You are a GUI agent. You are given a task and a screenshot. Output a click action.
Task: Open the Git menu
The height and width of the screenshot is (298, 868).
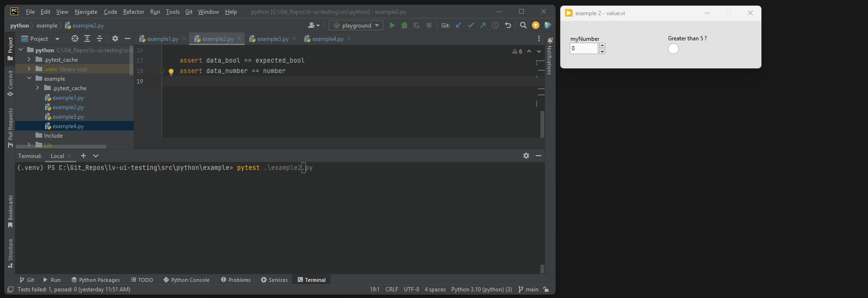click(189, 12)
